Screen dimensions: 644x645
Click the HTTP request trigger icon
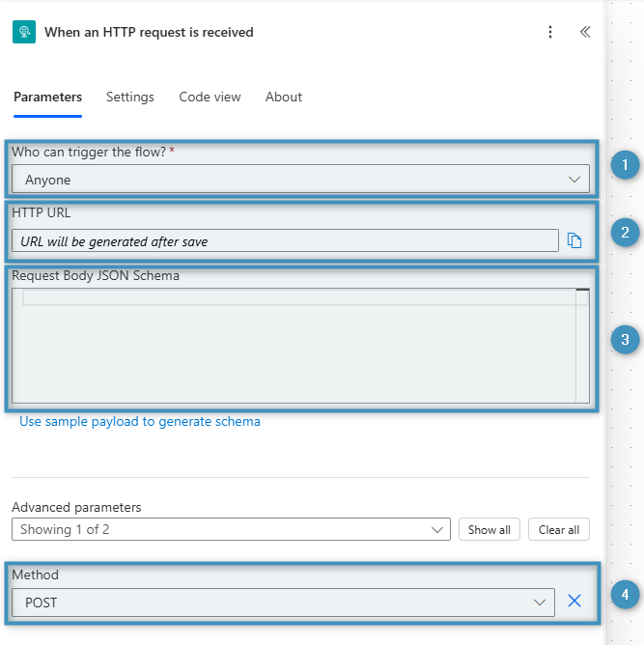pos(24,32)
